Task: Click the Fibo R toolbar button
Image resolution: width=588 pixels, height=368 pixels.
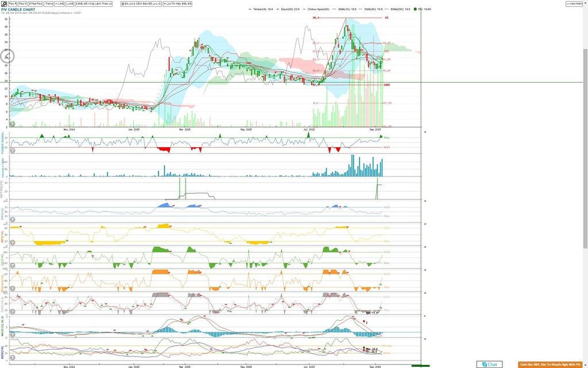Action: (13, 3)
